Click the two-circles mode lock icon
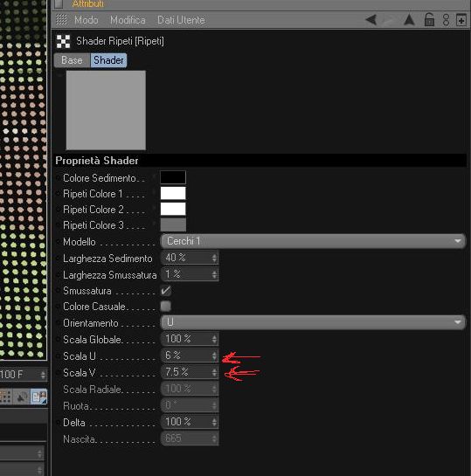The image size is (471, 476). [x=446, y=20]
